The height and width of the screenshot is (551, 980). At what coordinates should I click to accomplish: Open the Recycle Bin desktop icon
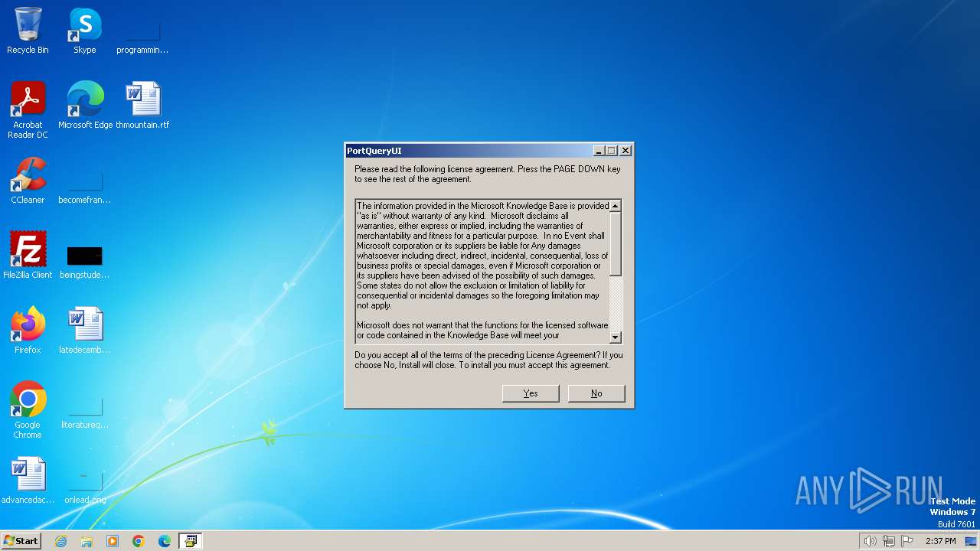pos(28,31)
